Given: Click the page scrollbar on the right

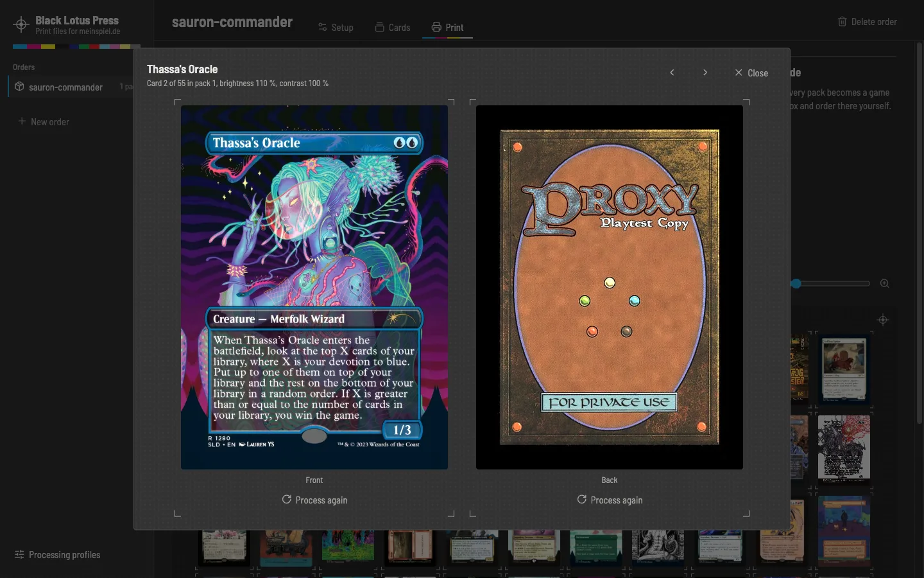Looking at the screenshot, I should tap(920, 232).
